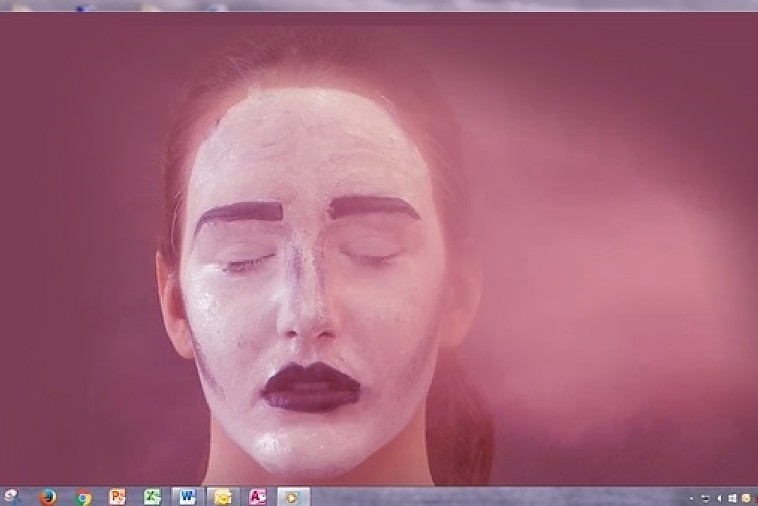Click the painted dark lips in the image
Screen dimensions: 758x506
coord(311,387)
